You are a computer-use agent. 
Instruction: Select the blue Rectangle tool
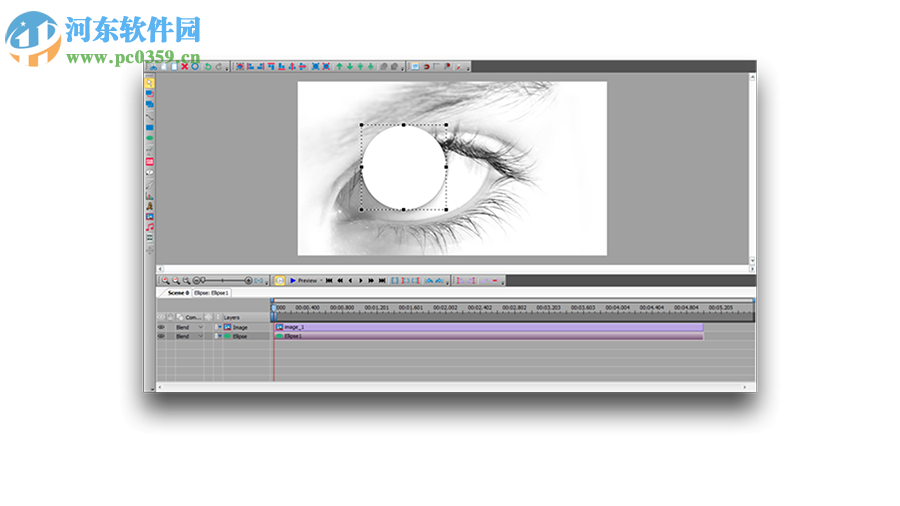point(150,127)
